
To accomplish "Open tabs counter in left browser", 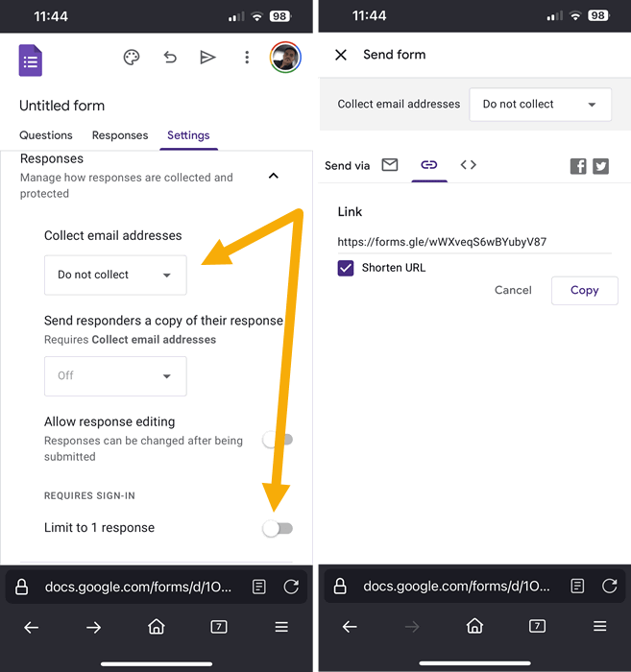I will [219, 628].
